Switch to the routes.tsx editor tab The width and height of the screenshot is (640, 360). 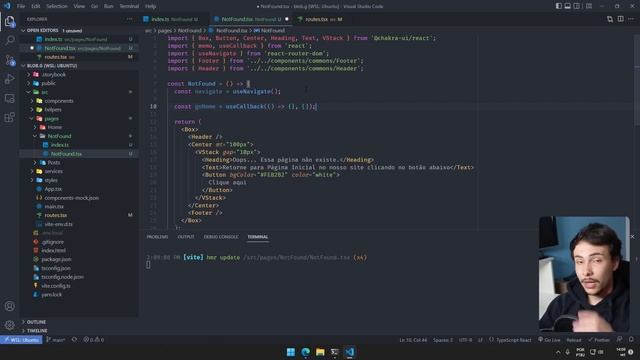pos(320,19)
